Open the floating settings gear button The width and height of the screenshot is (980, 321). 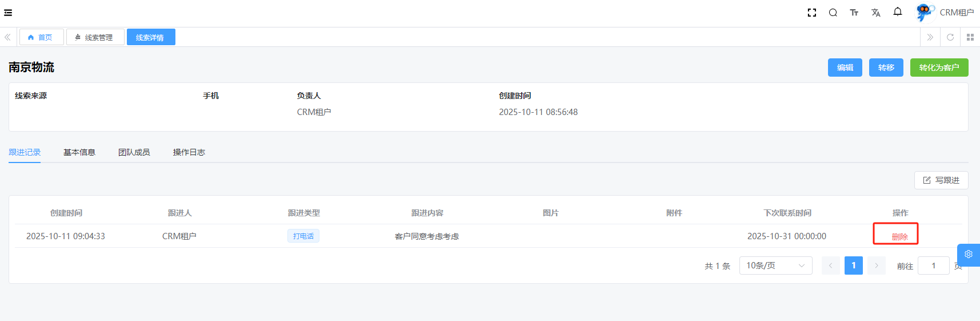(x=968, y=255)
